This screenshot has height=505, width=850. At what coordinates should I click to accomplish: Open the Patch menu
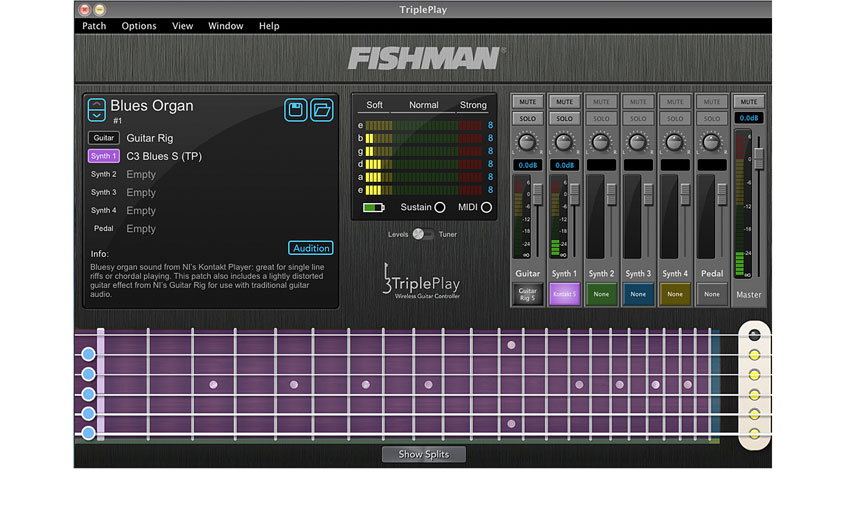(x=94, y=26)
